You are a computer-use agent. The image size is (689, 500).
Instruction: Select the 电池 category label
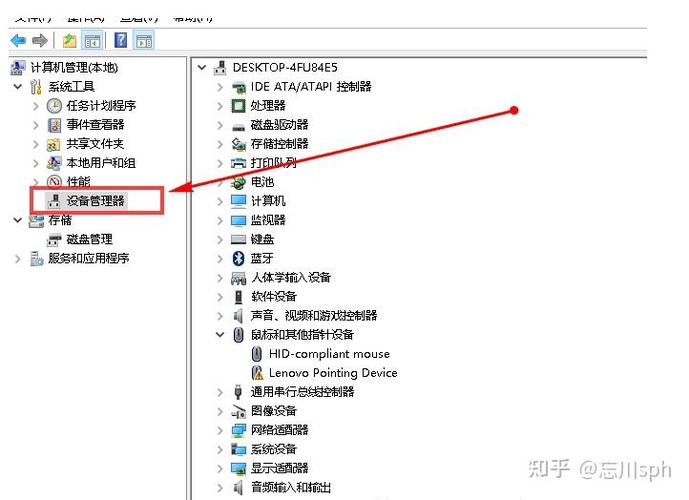[262, 182]
